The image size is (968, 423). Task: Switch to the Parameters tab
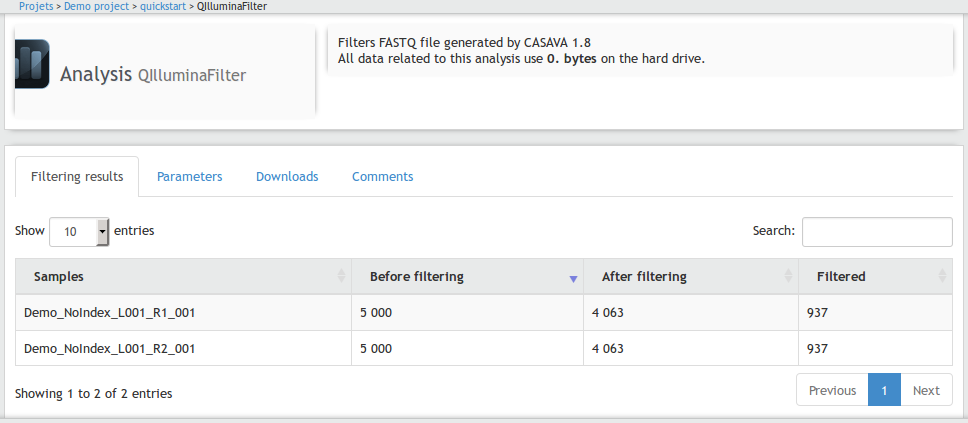click(189, 177)
